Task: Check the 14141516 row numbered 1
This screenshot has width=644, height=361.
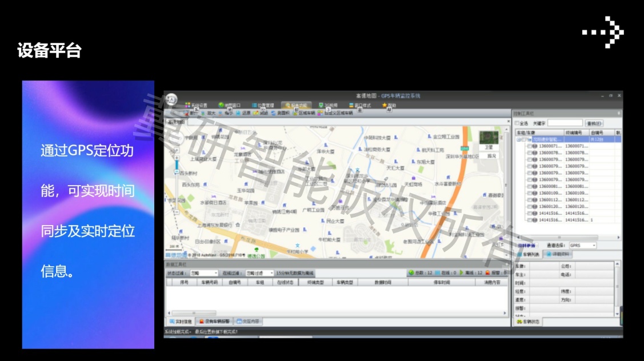Action: (x=529, y=220)
